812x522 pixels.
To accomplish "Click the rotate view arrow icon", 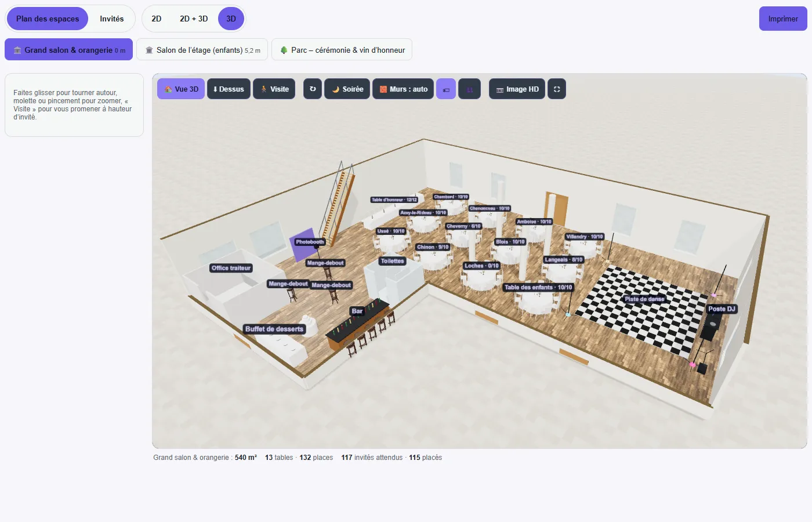I will 313,89.
